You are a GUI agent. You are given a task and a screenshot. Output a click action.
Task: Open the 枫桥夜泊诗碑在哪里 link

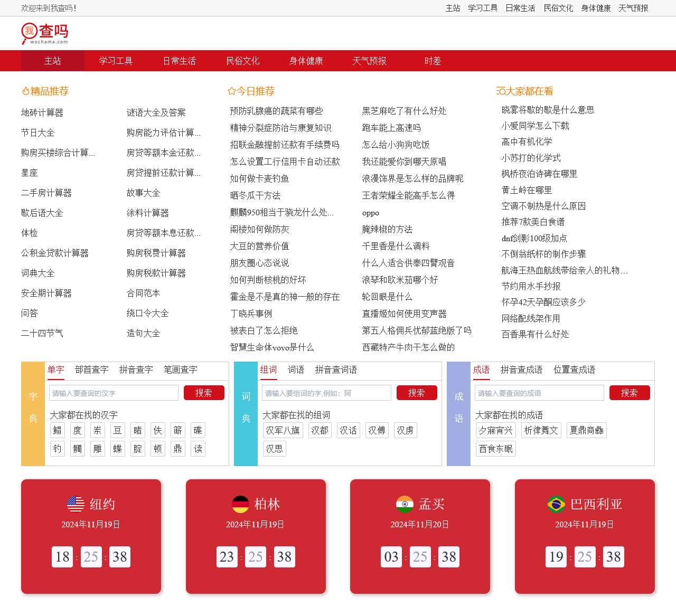(540, 174)
